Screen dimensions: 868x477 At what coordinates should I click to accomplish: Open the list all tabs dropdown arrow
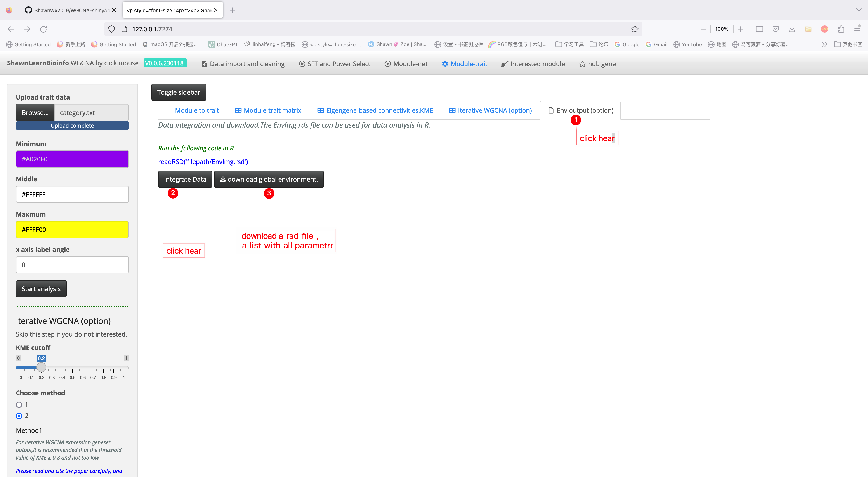pyautogui.click(x=859, y=10)
